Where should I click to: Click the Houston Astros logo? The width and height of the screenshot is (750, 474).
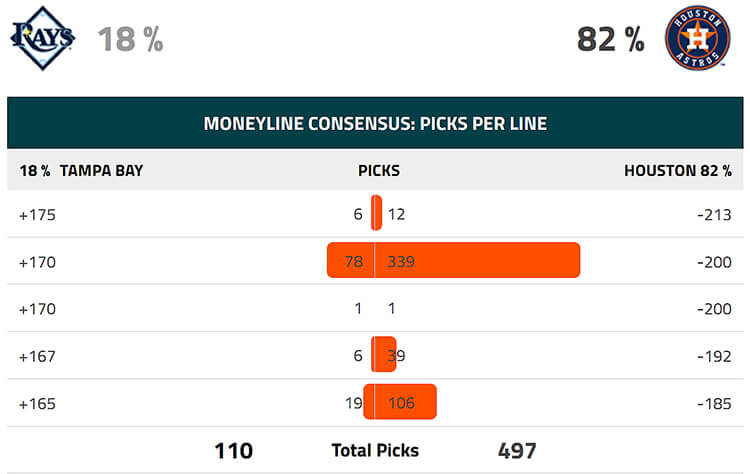[x=697, y=38]
